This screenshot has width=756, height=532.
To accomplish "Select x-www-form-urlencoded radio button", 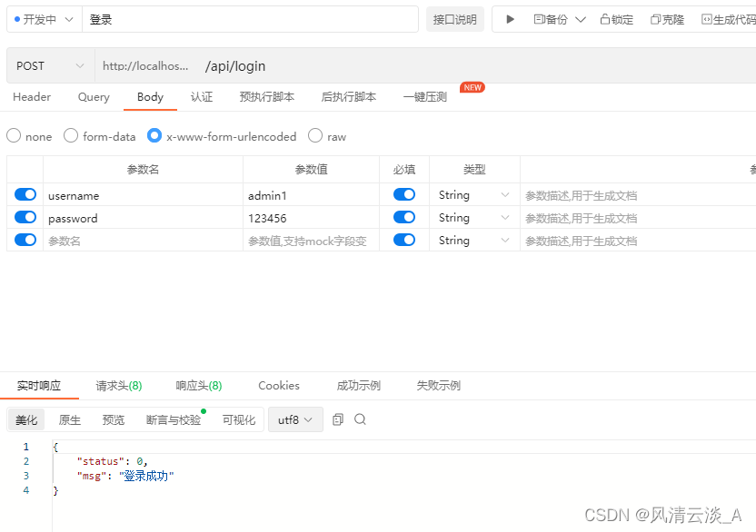I will click(x=154, y=135).
